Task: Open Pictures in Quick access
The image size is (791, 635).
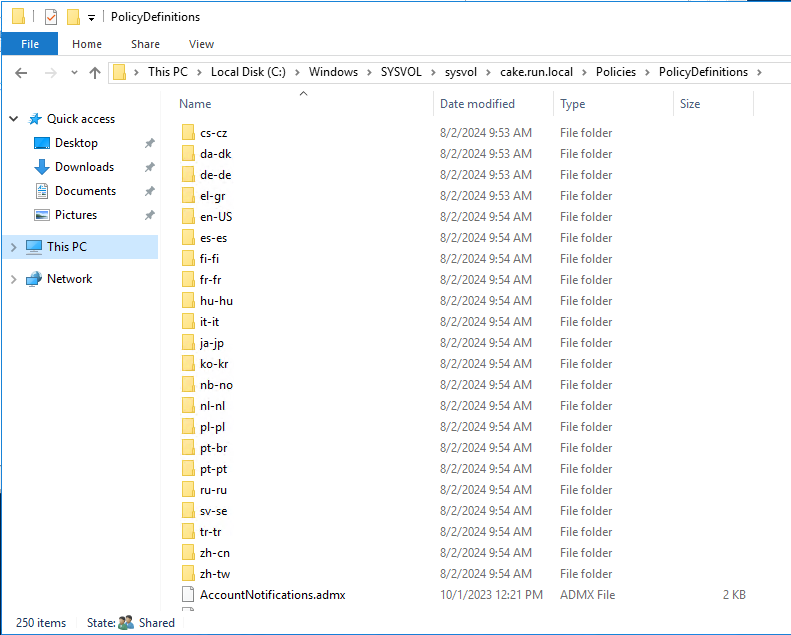Action: [76, 215]
